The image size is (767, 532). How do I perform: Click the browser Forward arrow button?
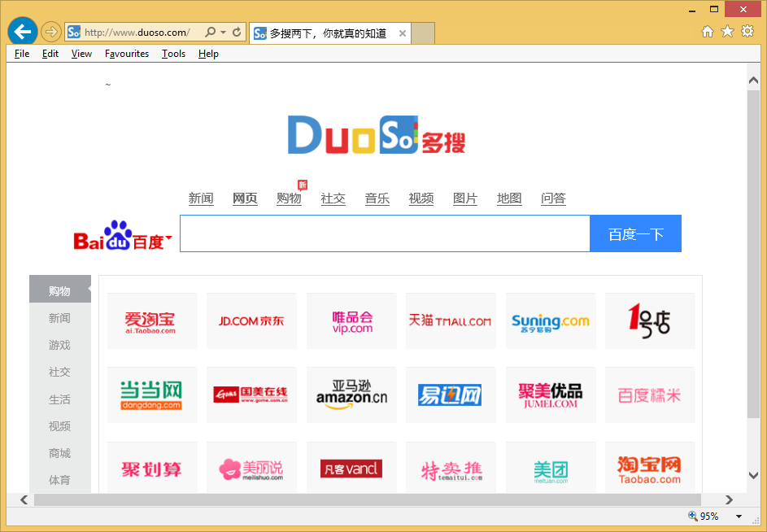(x=51, y=33)
